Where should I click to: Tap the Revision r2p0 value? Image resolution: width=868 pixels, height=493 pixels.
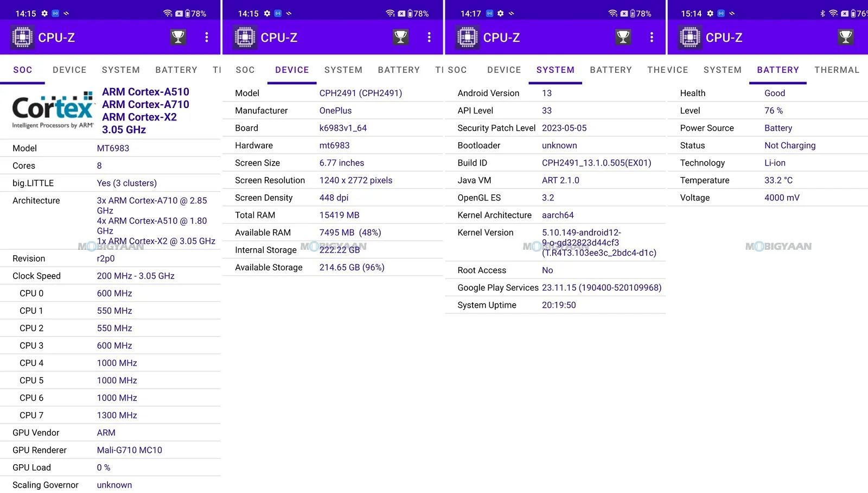point(106,258)
